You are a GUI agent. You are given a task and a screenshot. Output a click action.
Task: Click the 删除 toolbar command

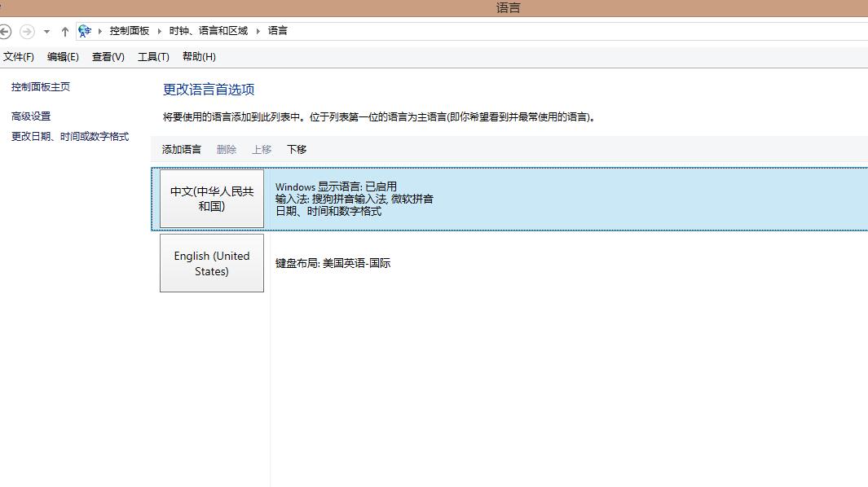click(x=227, y=149)
